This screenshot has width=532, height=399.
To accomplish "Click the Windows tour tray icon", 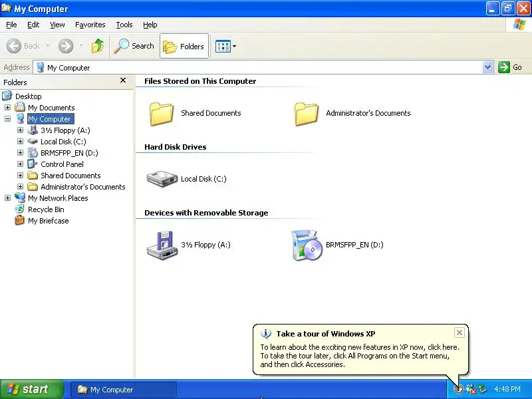I will 458,389.
